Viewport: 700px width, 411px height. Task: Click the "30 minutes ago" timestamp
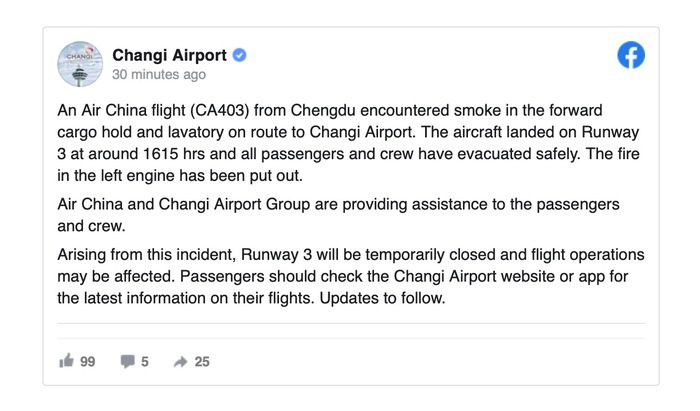(159, 75)
